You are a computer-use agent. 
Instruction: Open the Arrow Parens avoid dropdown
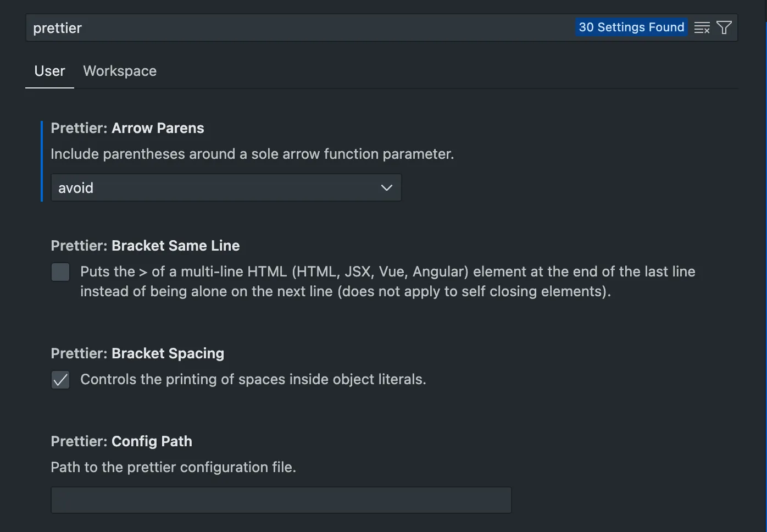point(226,188)
